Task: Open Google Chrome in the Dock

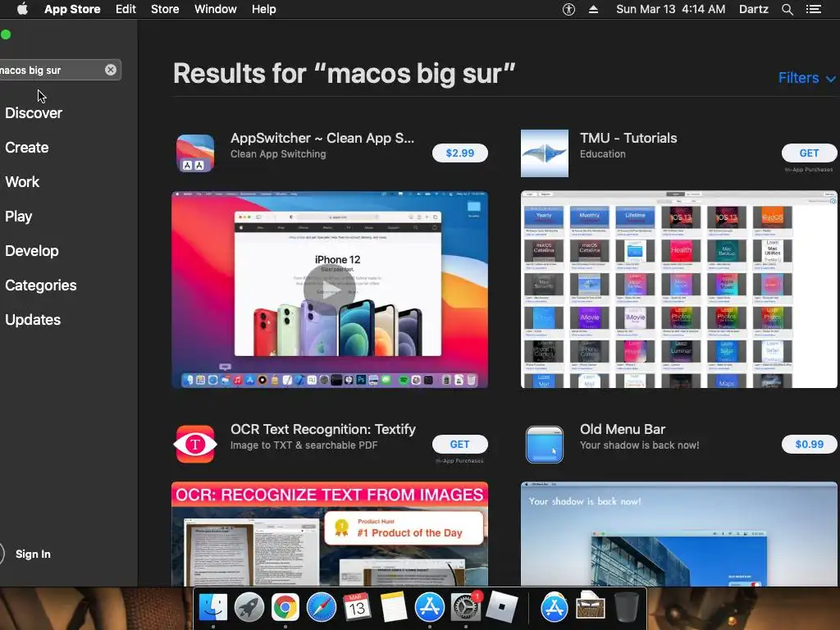Action: click(x=285, y=607)
